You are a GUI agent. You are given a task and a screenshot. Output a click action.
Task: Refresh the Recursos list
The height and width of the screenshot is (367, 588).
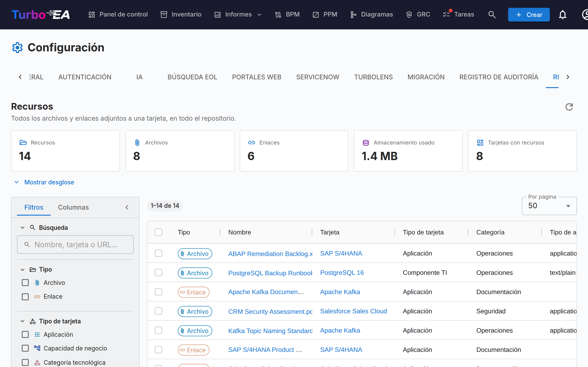click(x=569, y=107)
